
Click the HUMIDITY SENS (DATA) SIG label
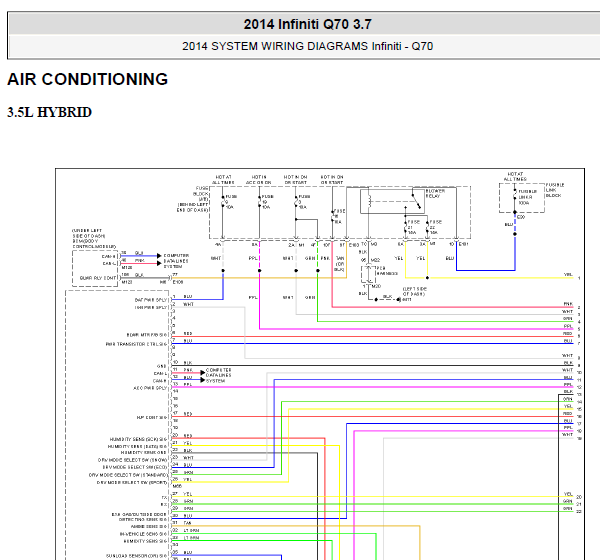pos(138,447)
